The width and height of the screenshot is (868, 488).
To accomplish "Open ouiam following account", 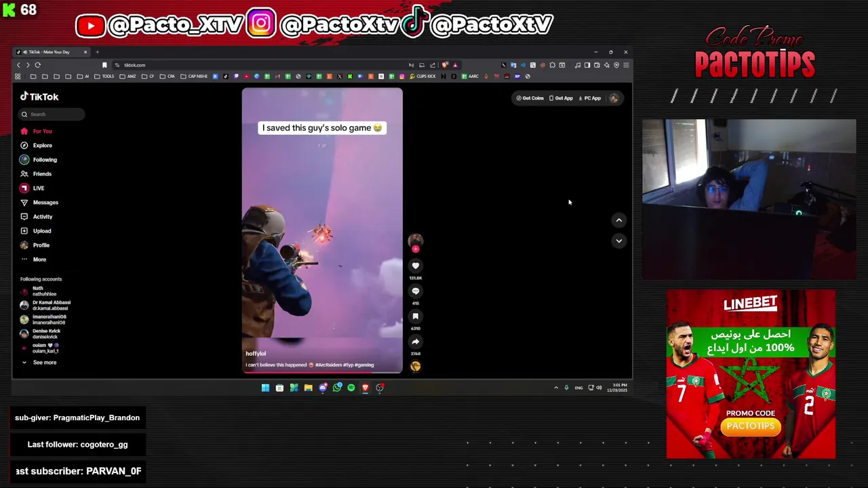I will tap(41, 348).
